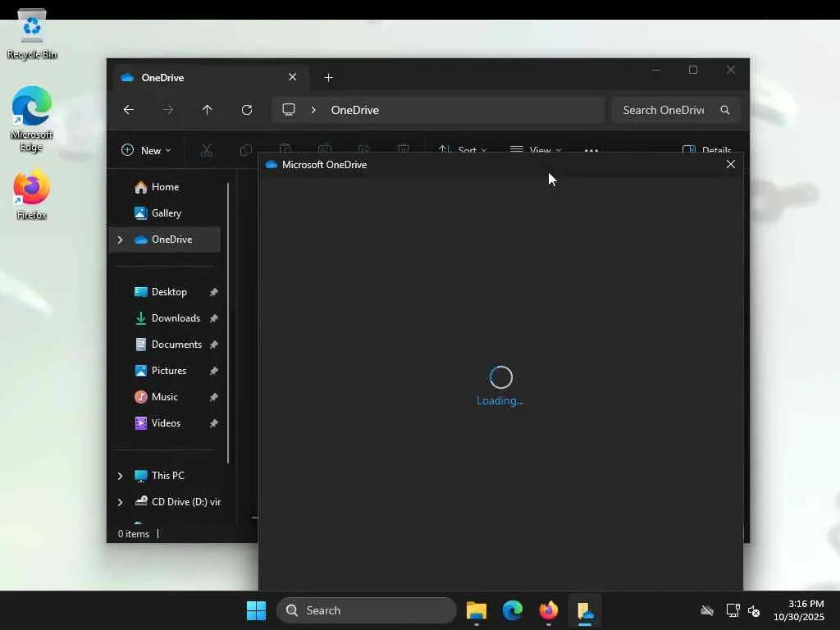Open the Sort dropdown
This screenshot has height=630, width=840.
tap(463, 150)
